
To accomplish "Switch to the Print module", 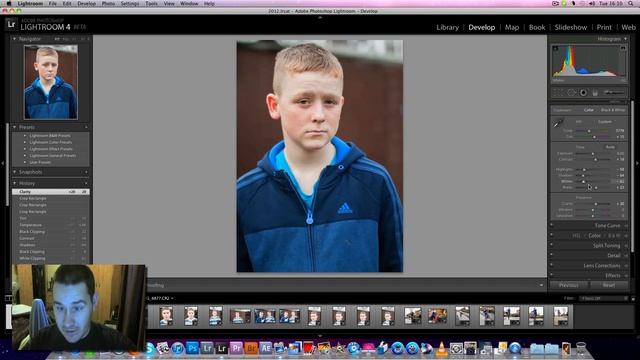I will pyautogui.click(x=604, y=27).
